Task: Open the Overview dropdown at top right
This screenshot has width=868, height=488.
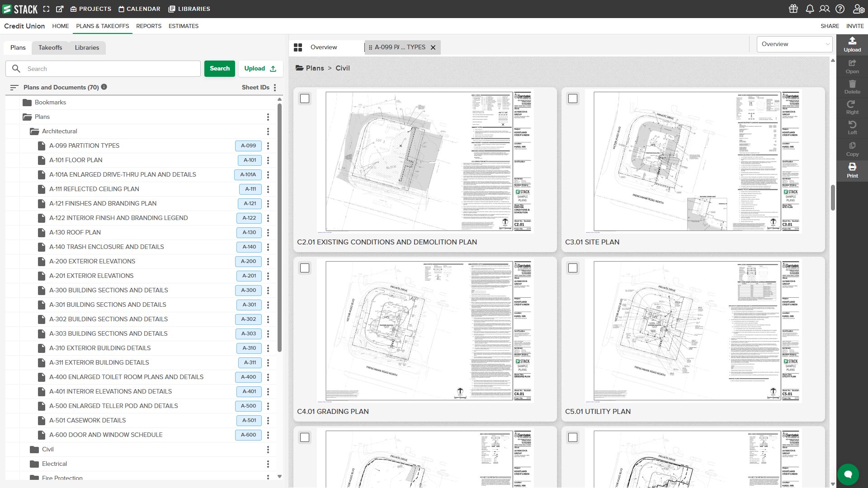Action: click(795, 44)
